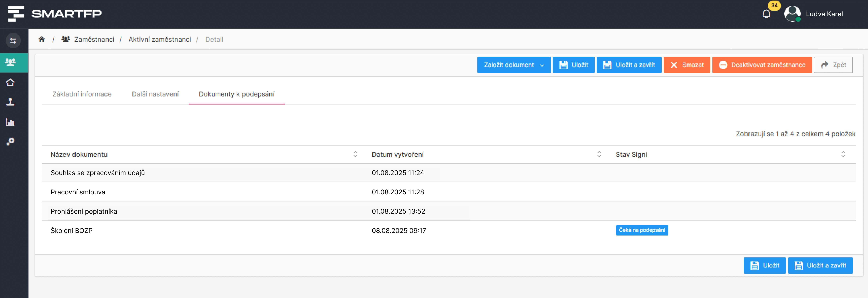Toggle the sidebar collapse arrows icon
868x298 pixels.
point(13,41)
